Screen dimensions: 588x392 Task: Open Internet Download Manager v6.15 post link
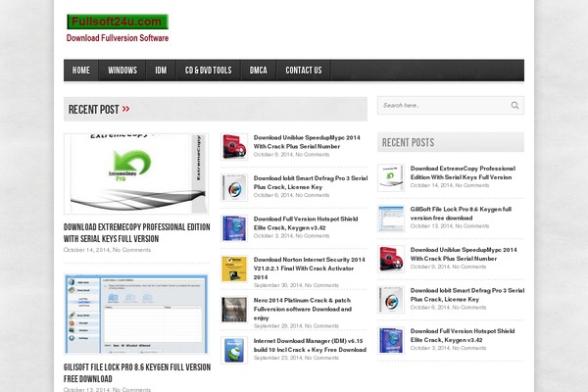(310, 345)
